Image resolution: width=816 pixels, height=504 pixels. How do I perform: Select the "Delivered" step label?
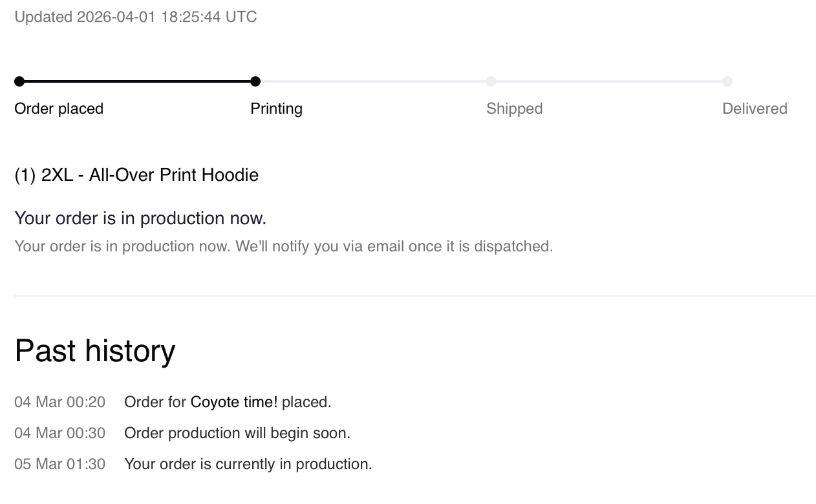point(755,109)
